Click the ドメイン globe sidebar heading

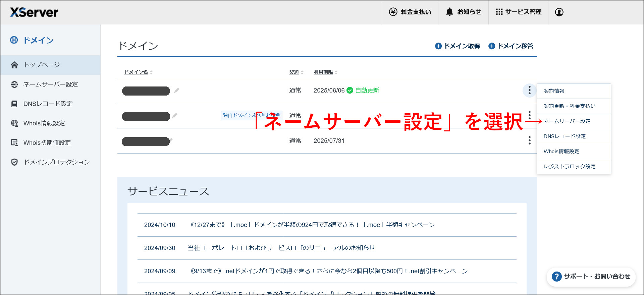(32, 40)
